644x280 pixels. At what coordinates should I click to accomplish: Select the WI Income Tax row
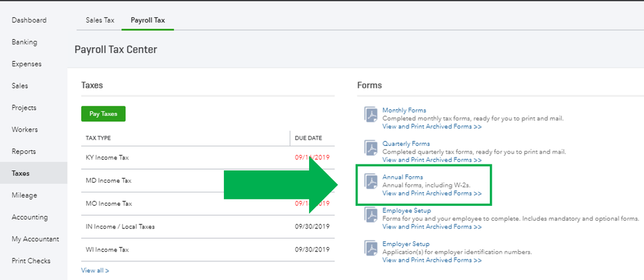pyautogui.click(x=208, y=249)
